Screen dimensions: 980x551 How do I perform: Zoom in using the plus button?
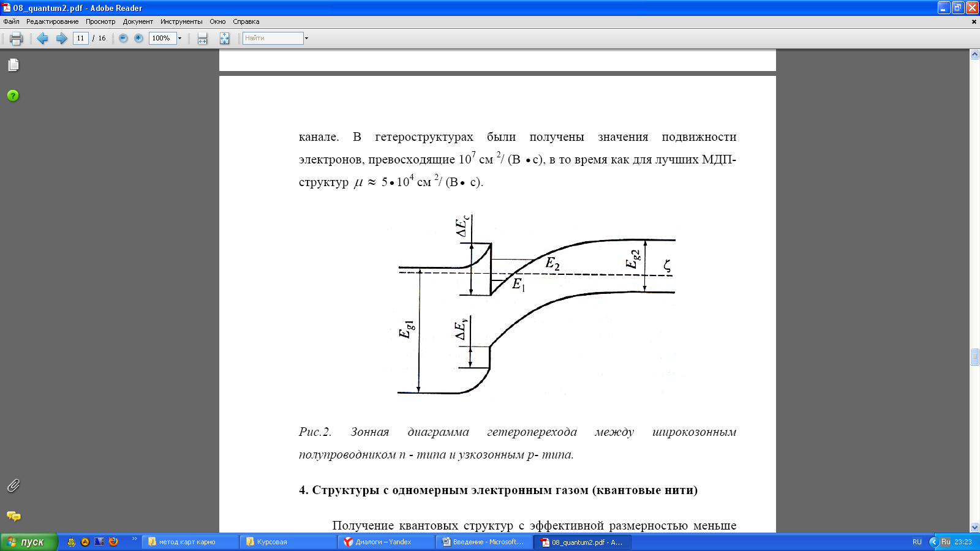tap(138, 38)
